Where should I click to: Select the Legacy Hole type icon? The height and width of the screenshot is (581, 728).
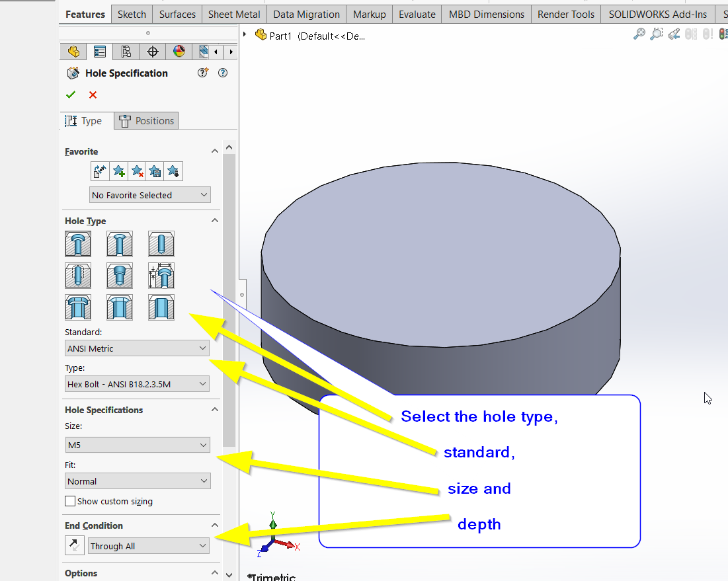pyautogui.click(x=161, y=275)
